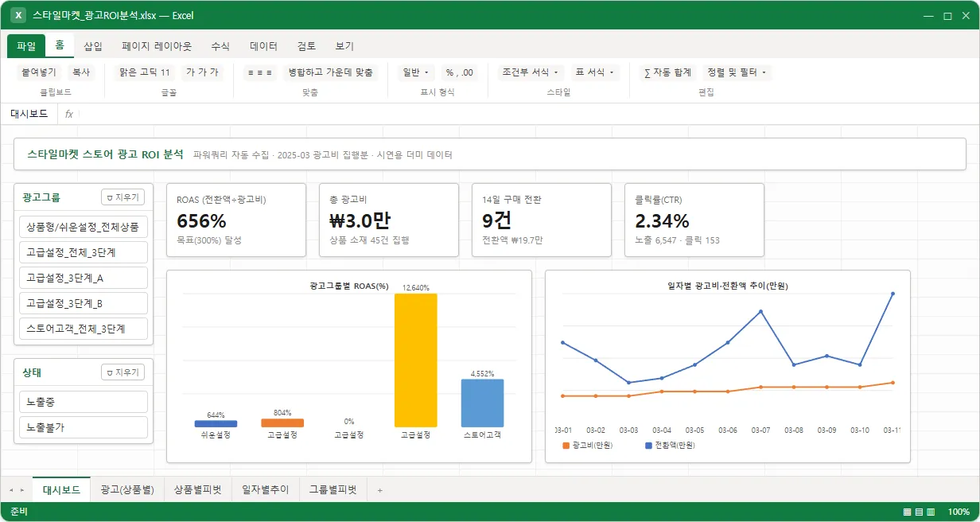Click the fx insert function icon
The width and height of the screenshot is (980, 522).
tap(69, 114)
